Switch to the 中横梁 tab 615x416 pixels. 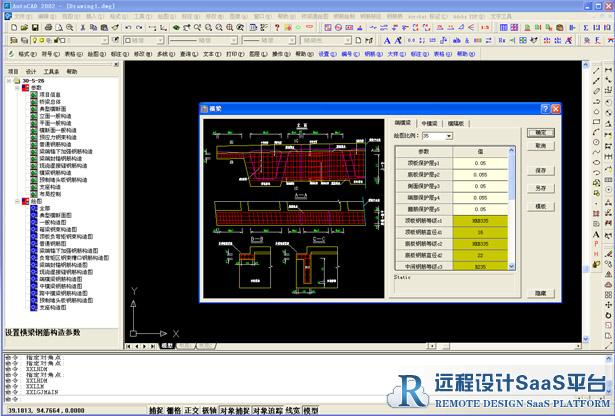pyautogui.click(x=431, y=122)
